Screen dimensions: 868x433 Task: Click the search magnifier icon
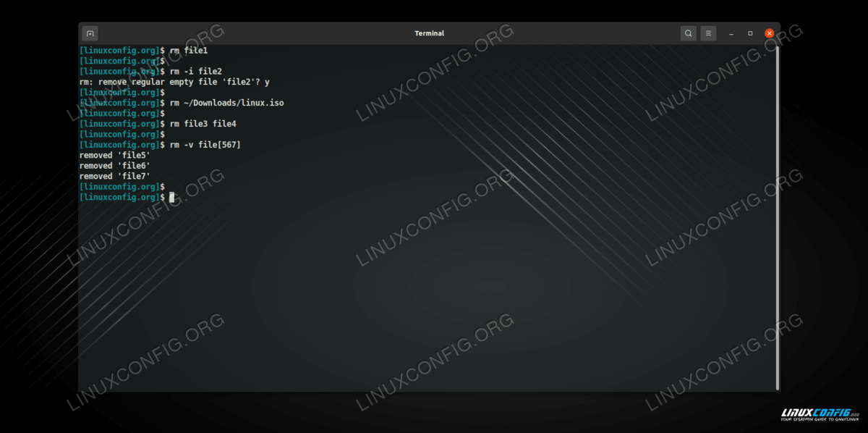point(688,33)
